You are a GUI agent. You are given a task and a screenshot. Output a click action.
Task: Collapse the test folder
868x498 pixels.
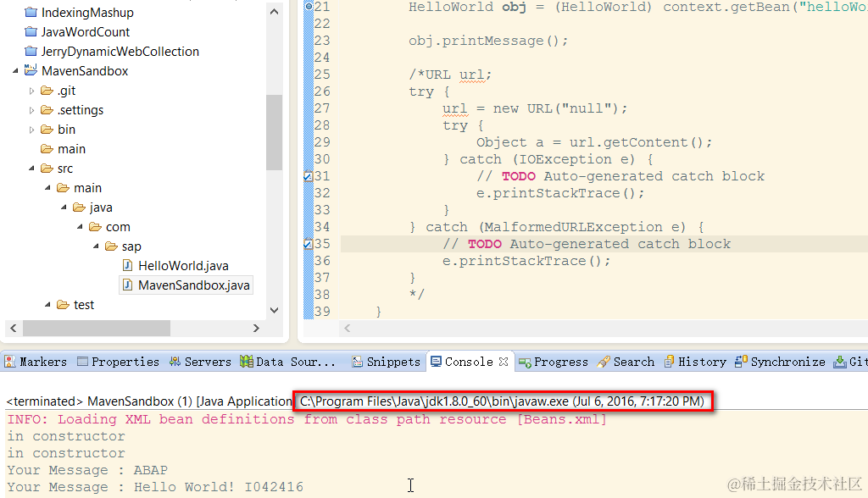click(x=47, y=305)
